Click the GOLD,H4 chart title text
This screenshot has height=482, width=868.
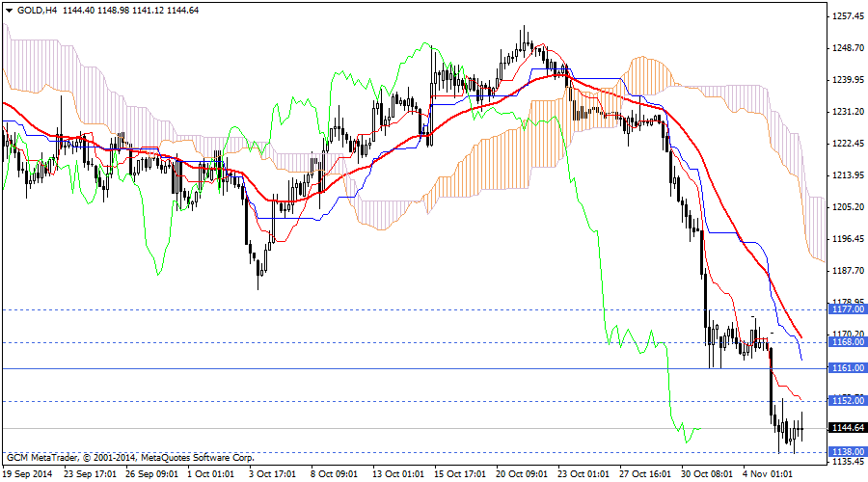pyautogui.click(x=35, y=9)
